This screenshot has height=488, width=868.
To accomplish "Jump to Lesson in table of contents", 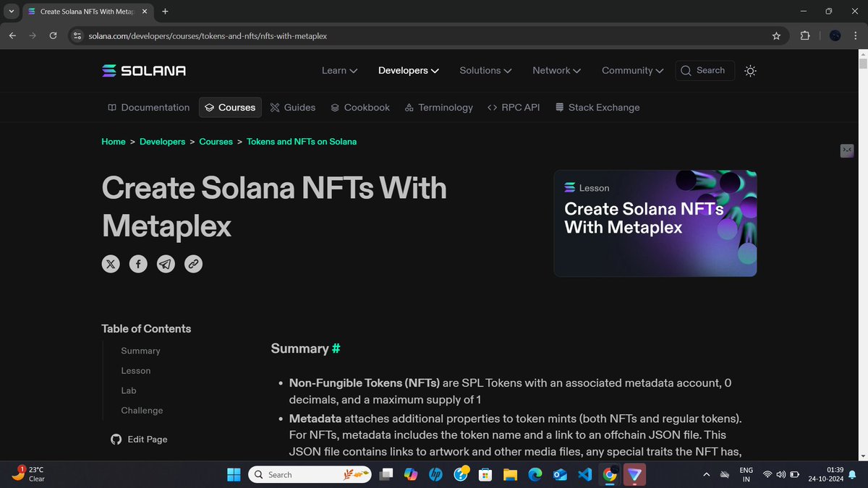I will [136, 370].
